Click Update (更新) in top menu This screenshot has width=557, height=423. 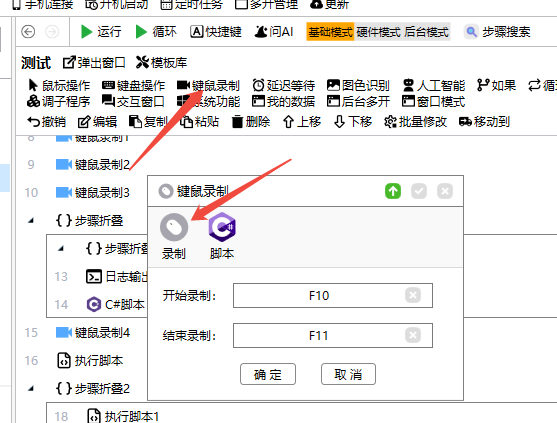point(329,5)
